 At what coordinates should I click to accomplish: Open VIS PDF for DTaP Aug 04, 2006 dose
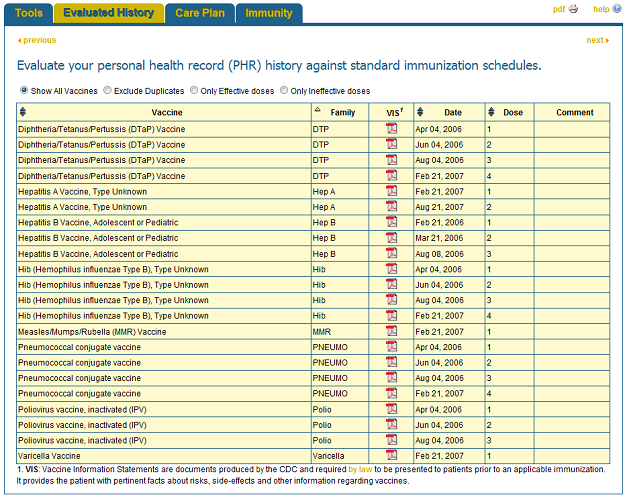391,159
